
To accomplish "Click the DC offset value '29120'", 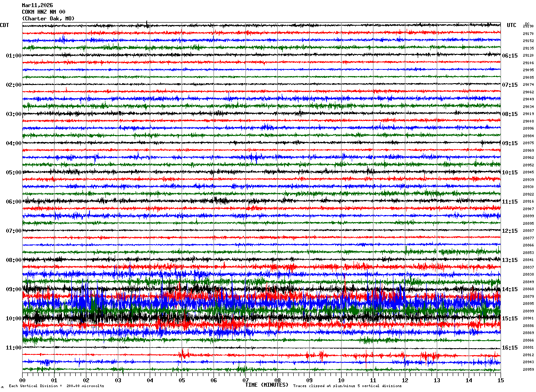I will point(528,55).
